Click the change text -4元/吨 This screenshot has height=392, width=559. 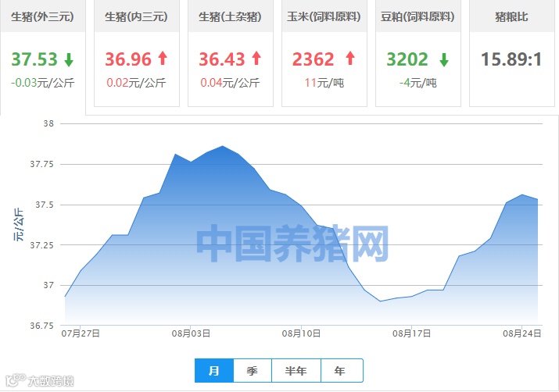(417, 83)
